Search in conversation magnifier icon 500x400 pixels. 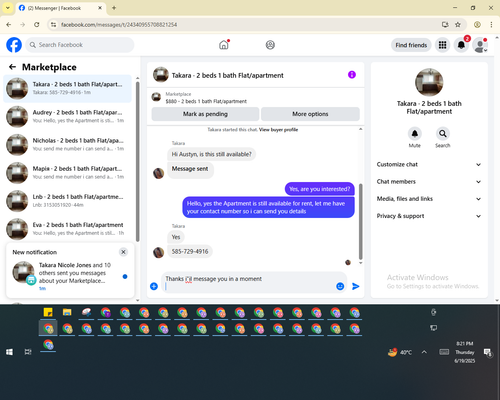tap(442, 134)
